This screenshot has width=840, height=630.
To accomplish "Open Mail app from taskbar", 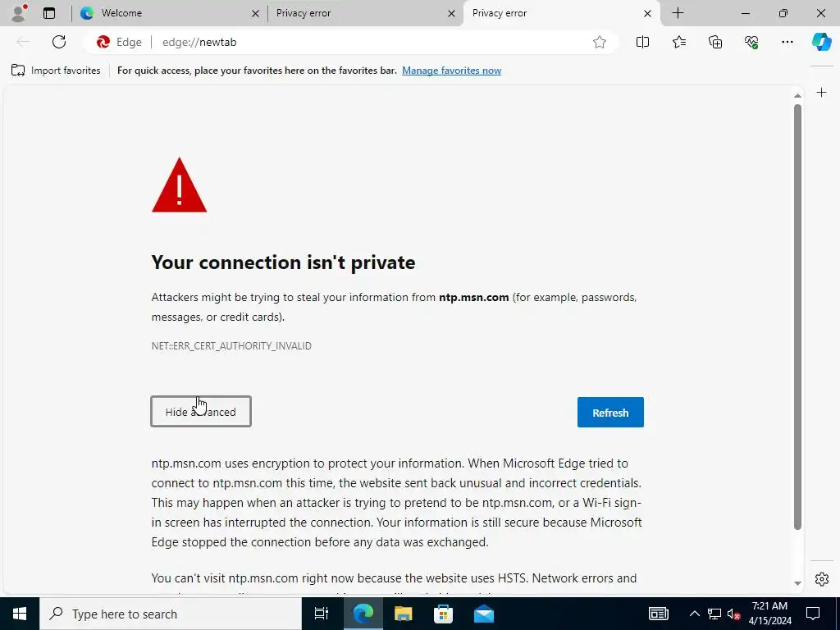I will (484, 614).
